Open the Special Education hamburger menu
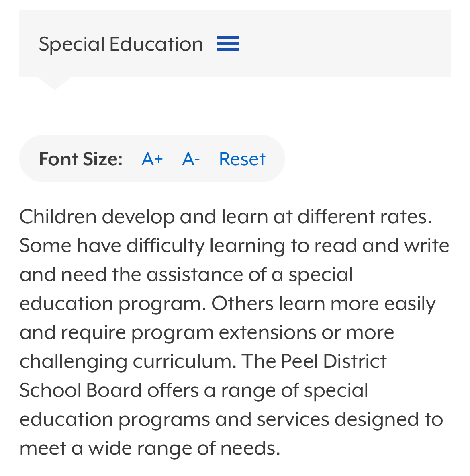This screenshot has width=470, height=476. [x=227, y=43]
